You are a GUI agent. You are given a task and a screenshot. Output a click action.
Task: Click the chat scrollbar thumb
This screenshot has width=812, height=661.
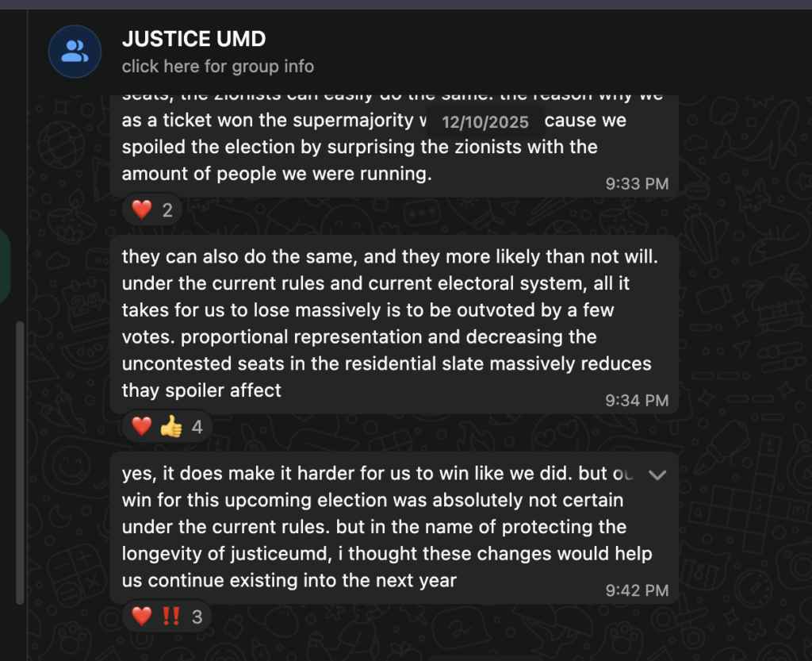pos(21,460)
